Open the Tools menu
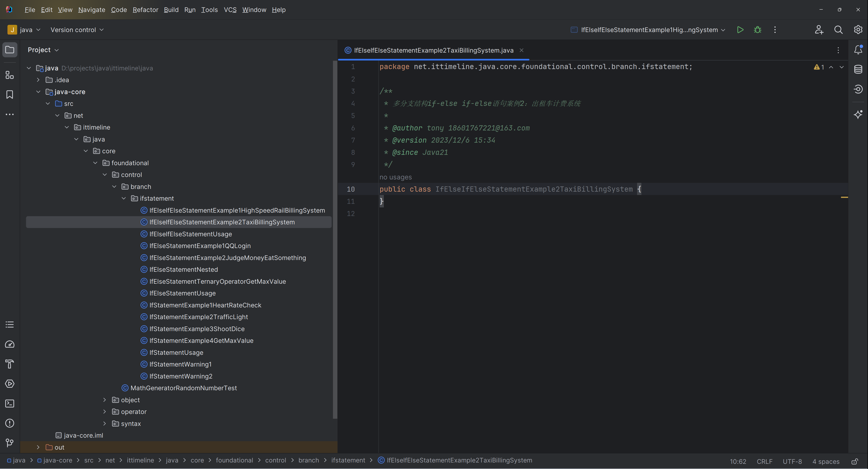 coord(210,10)
